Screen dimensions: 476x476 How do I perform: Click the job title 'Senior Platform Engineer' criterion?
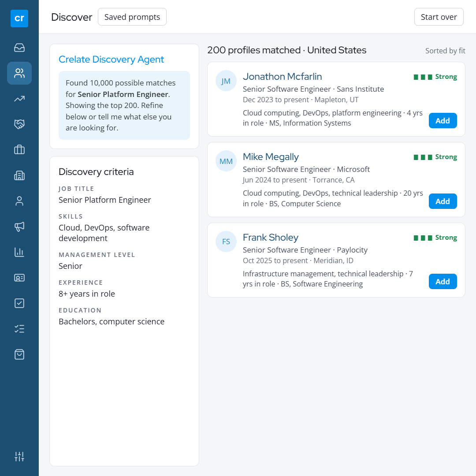pyautogui.click(x=105, y=200)
